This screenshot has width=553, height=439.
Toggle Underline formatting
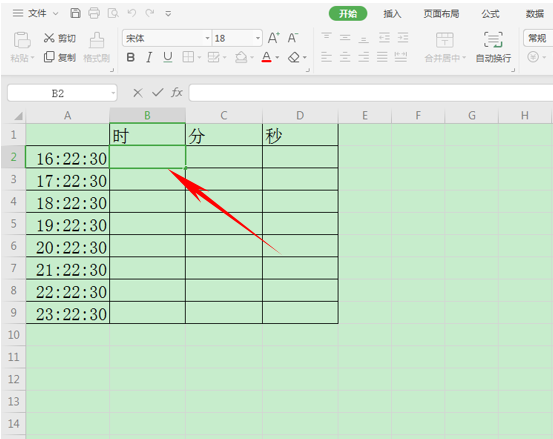click(x=168, y=57)
